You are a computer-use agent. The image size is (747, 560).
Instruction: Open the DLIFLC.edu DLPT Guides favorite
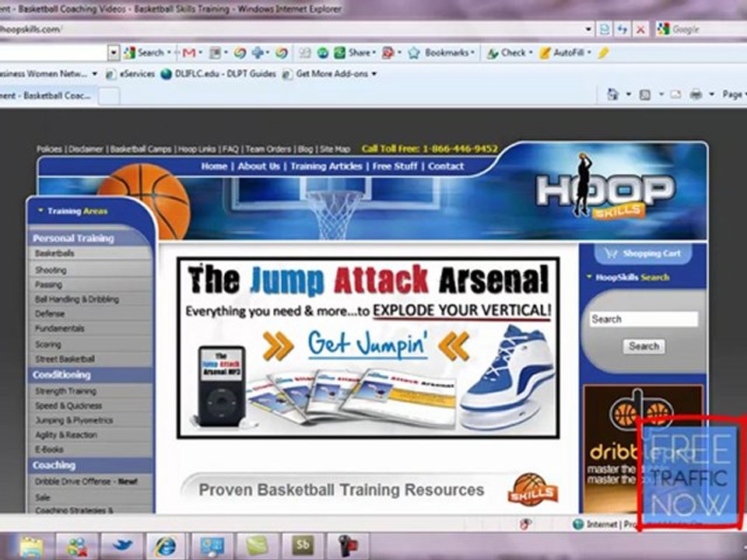pyautogui.click(x=218, y=74)
